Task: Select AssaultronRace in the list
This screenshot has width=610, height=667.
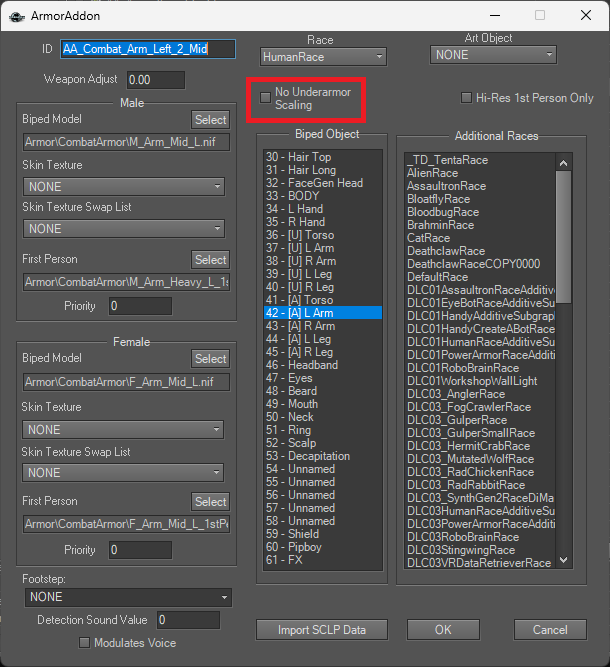Action: 480,186
